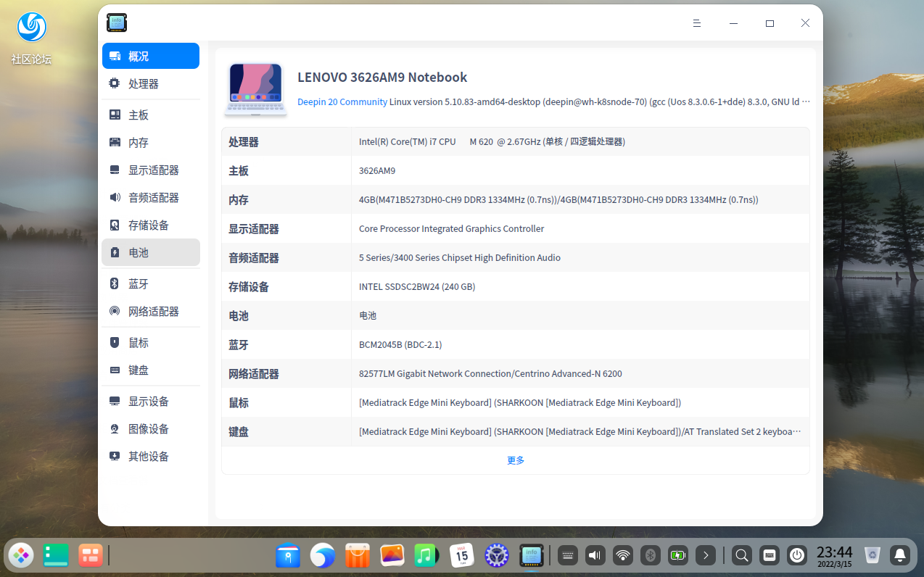Launch the Music app from the dock
924x577 pixels.
click(426, 555)
